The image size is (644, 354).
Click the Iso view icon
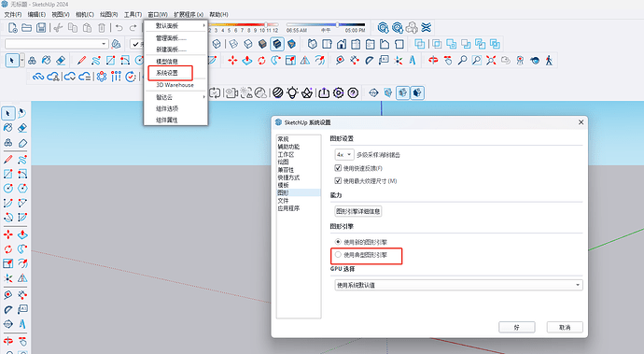point(312,44)
